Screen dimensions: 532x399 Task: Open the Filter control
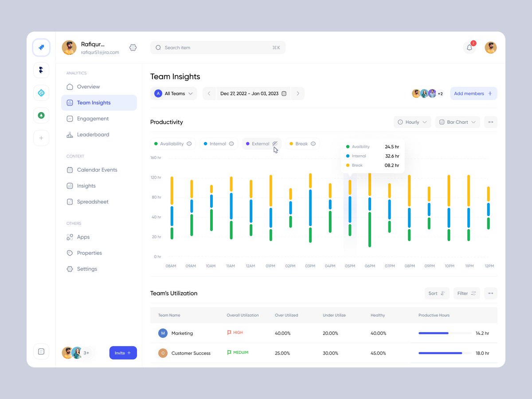coord(466,293)
